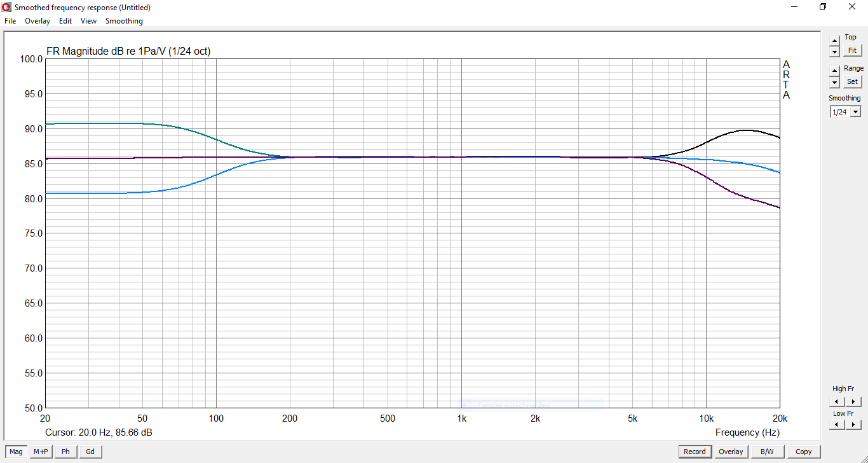Switch to Mag magnitude view

(16, 452)
